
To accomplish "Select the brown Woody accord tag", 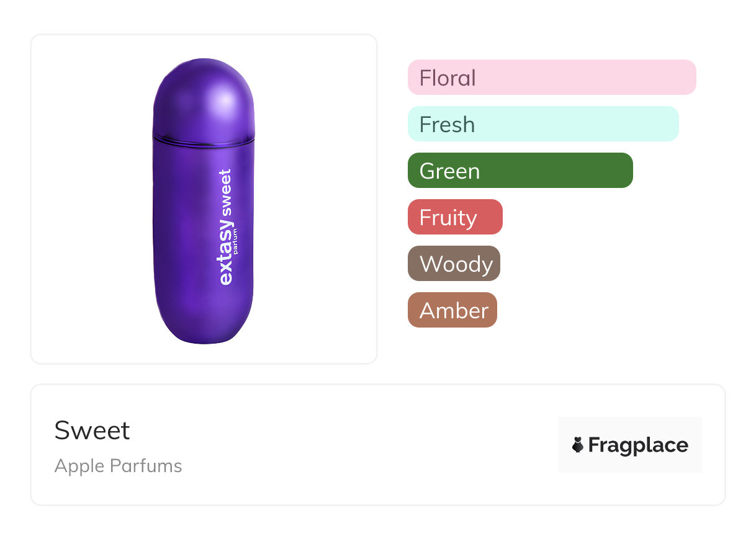I will [453, 264].
